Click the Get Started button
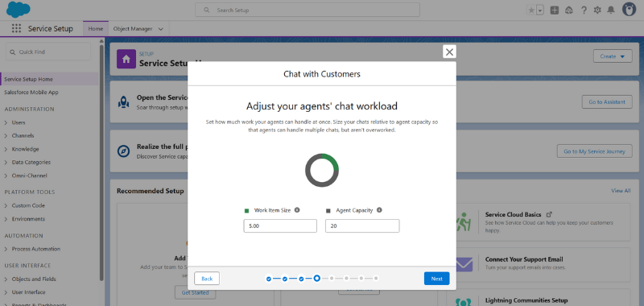Screen dimensions: 644x306 (x=195, y=293)
